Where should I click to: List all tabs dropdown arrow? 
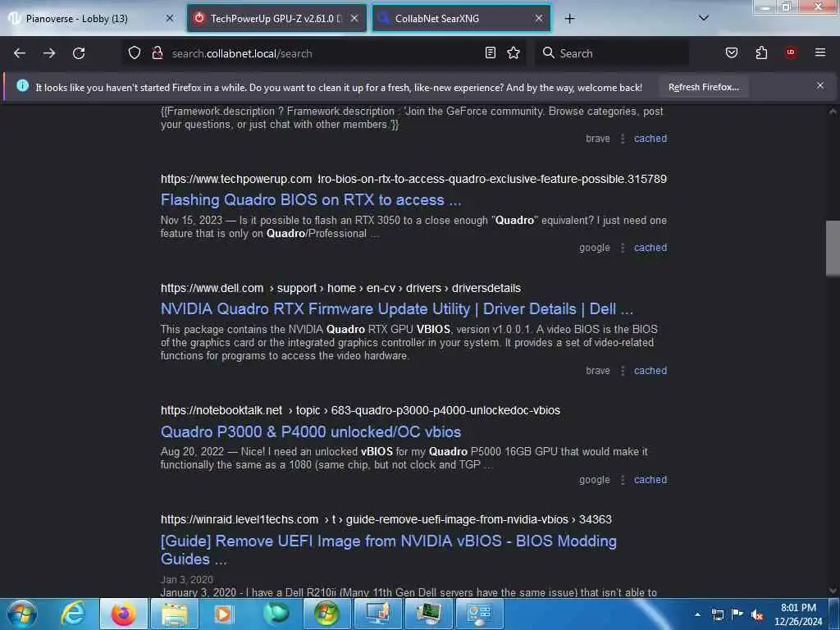pyautogui.click(x=704, y=18)
